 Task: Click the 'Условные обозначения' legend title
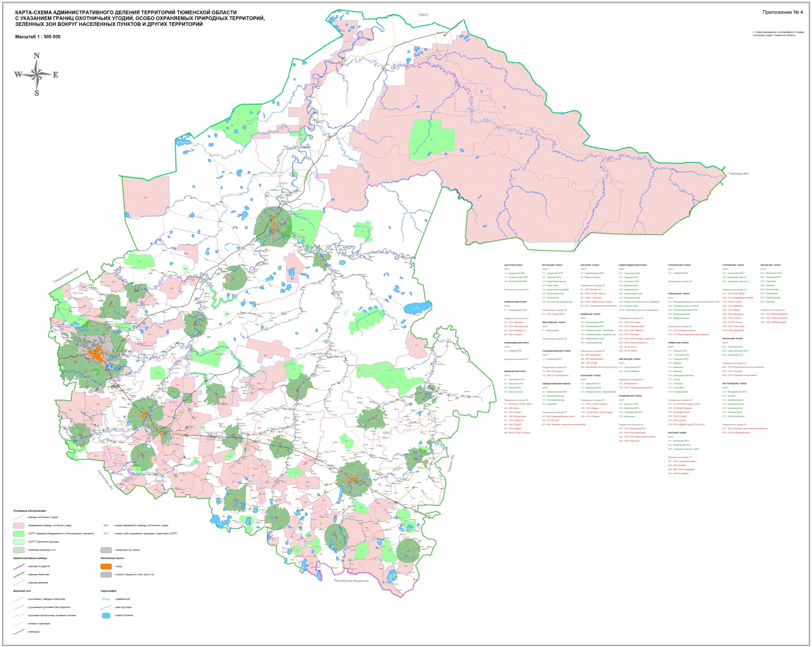30,511
